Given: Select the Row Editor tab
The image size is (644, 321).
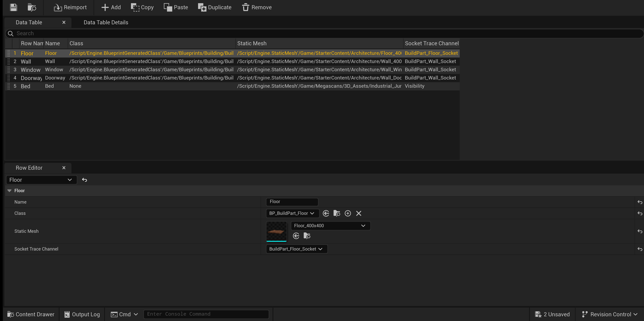Looking at the screenshot, I should coord(29,168).
